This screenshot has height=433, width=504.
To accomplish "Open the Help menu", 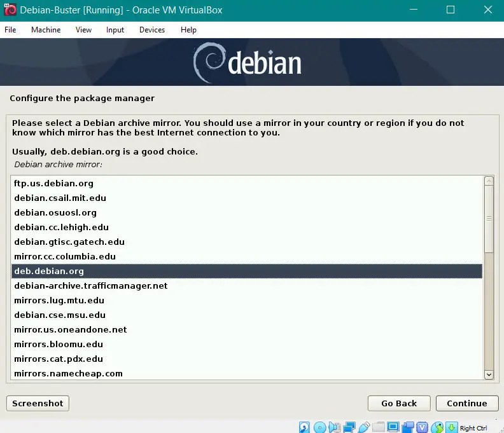I will pyautogui.click(x=188, y=30).
